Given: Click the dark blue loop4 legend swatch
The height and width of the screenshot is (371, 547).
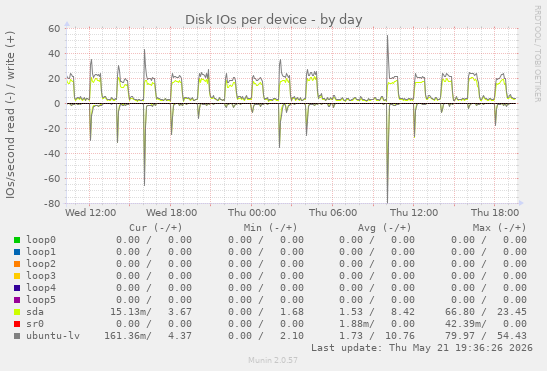Looking at the screenshot, I should pos(17,288).
